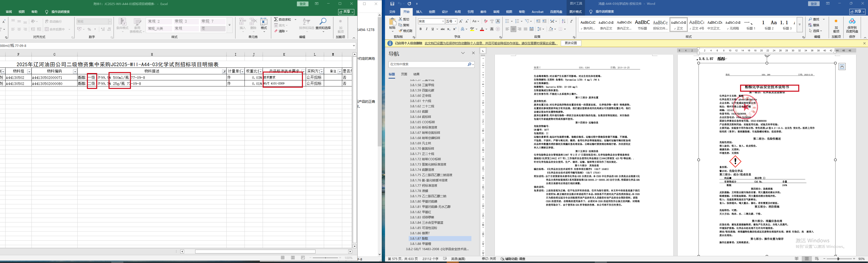Click the clear formatting eraser icon
The height and width of the screenshot is (263, 868).
(x=485, y=21)
